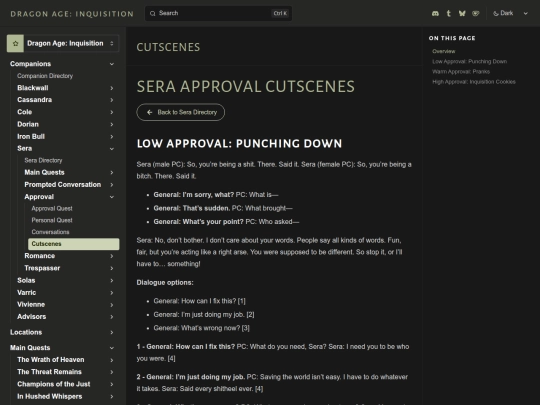
Task: Open Approval Quest in the sidebar
Action: tap(52, 208)
